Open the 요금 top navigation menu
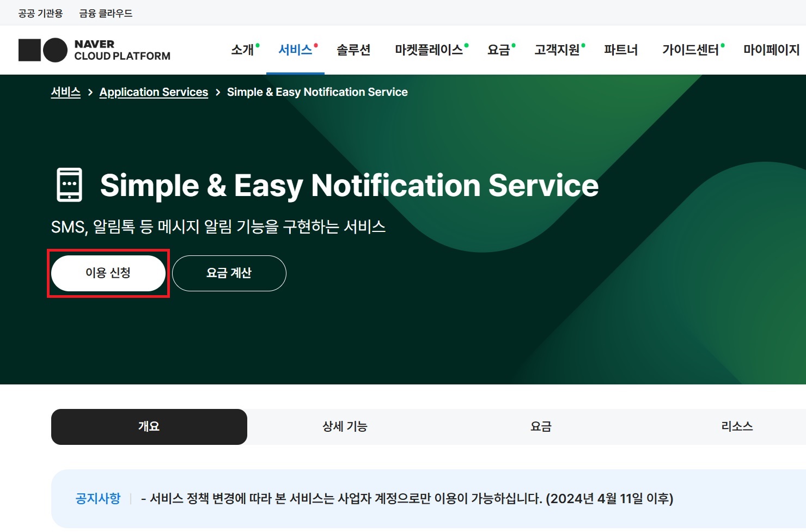 coord(498,50)
